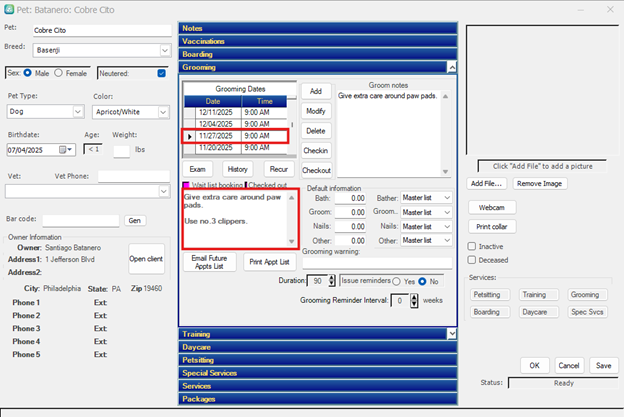Set Issue reminders to No
This screenshot has height=417, width=624.
pos(422,281)
